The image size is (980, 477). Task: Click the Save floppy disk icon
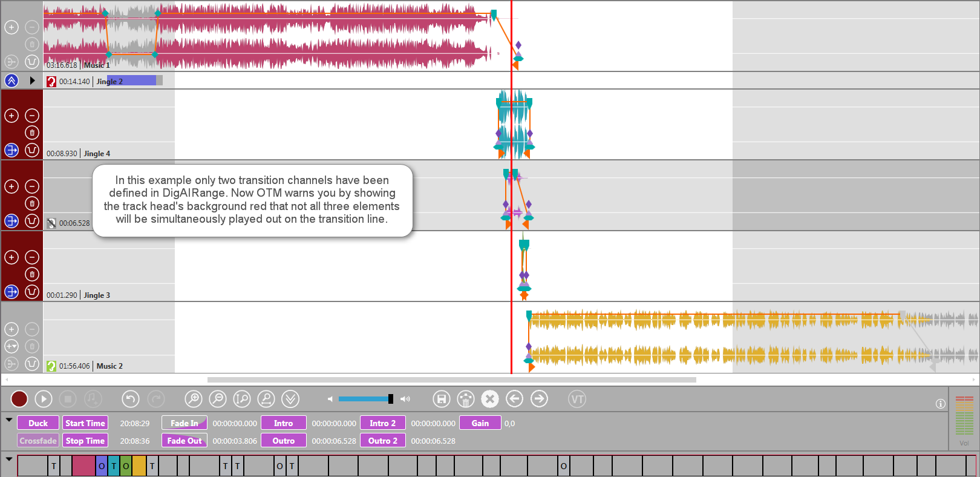point(442,399)
